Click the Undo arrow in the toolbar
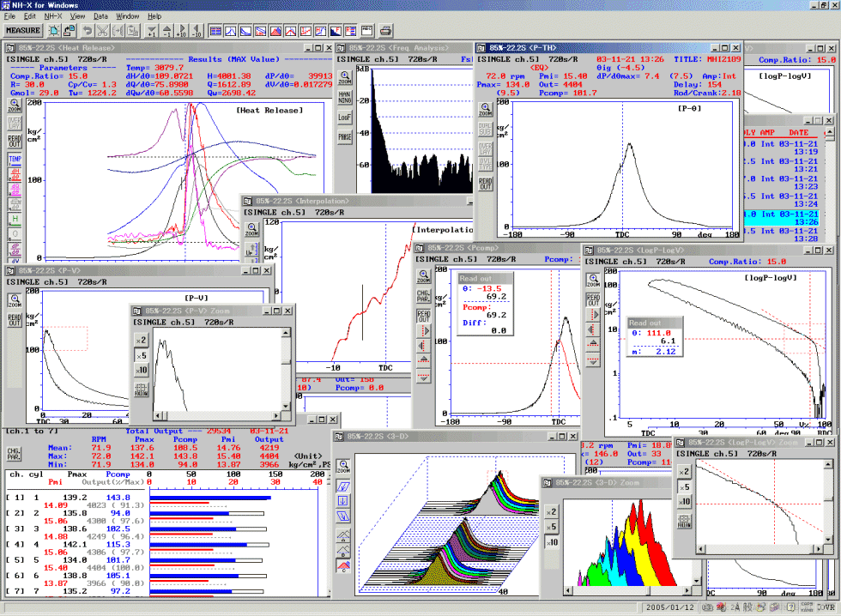Viewport: 841px width, 616px height. click(88, 31)
